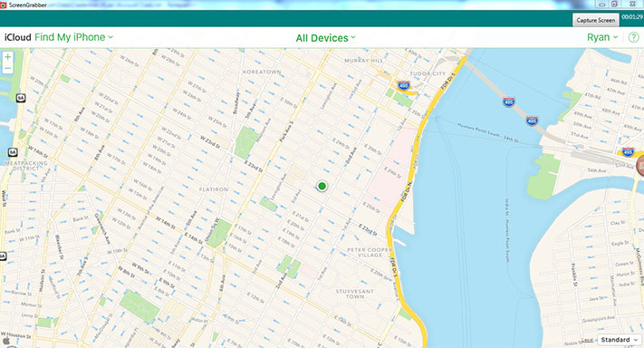Screen dimensions: 644x348
Task: Open the Ryan account menu
Action: click(602, 37)
